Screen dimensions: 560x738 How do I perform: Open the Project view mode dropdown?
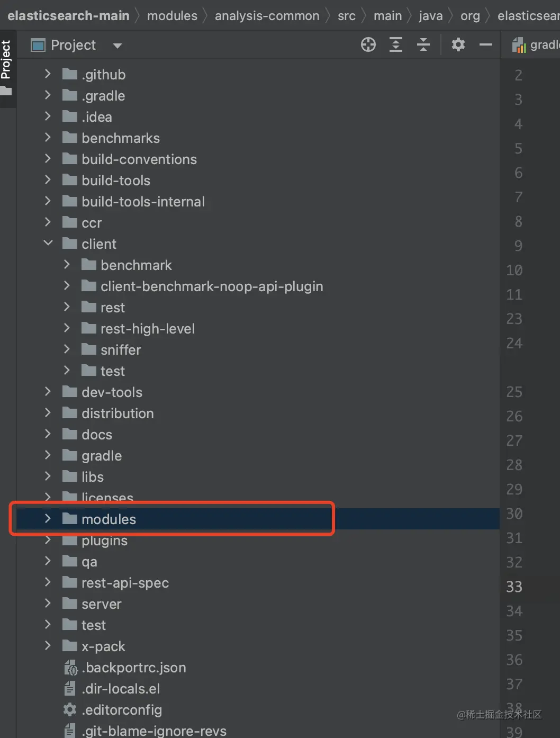pyautogui.click(x=117, y=45)
